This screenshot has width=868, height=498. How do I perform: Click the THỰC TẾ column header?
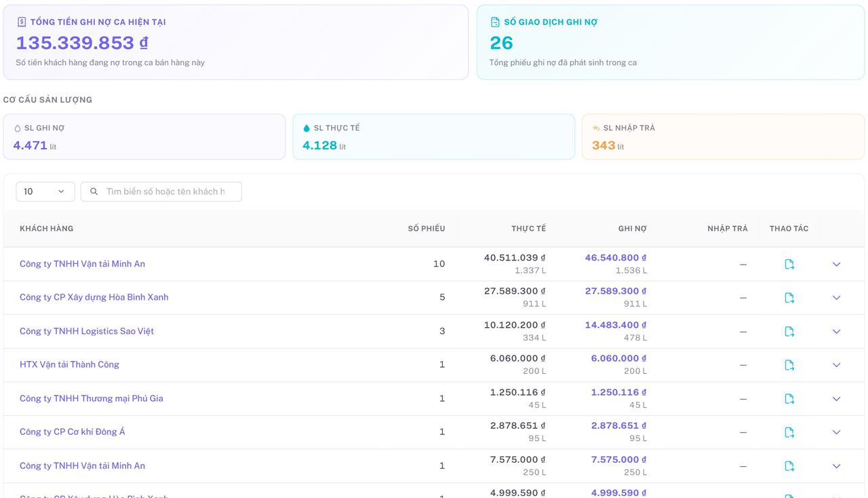pyautogui.click(x=529, y=229)
